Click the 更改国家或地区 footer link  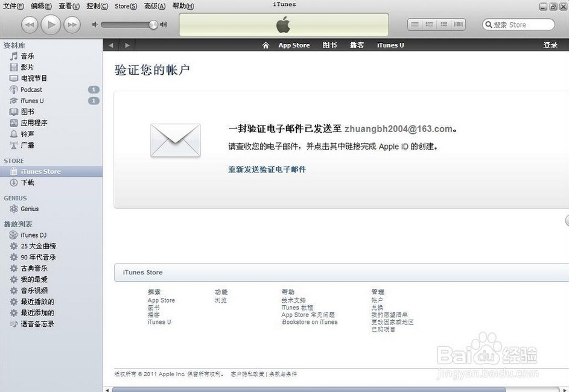(x=392, y=322)
